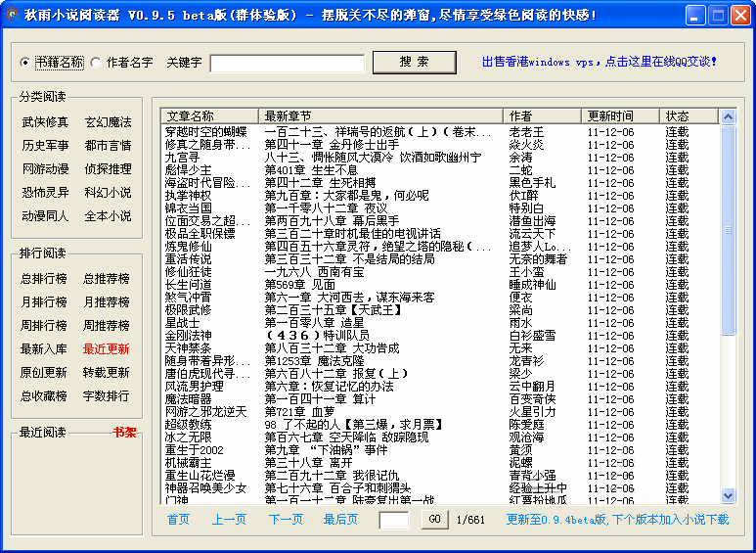Open the 武侠修真 category
The width and height of the screenshot is (756, 553).
(x=45, y=122)
